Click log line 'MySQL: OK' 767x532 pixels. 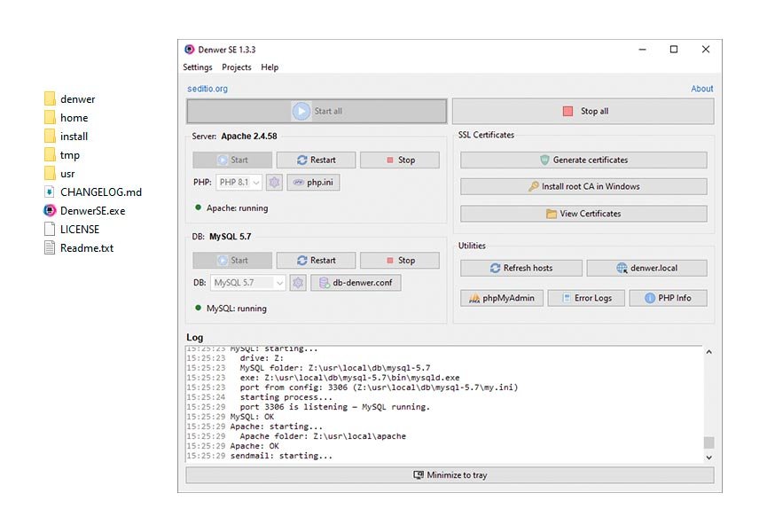pos(252,417)
